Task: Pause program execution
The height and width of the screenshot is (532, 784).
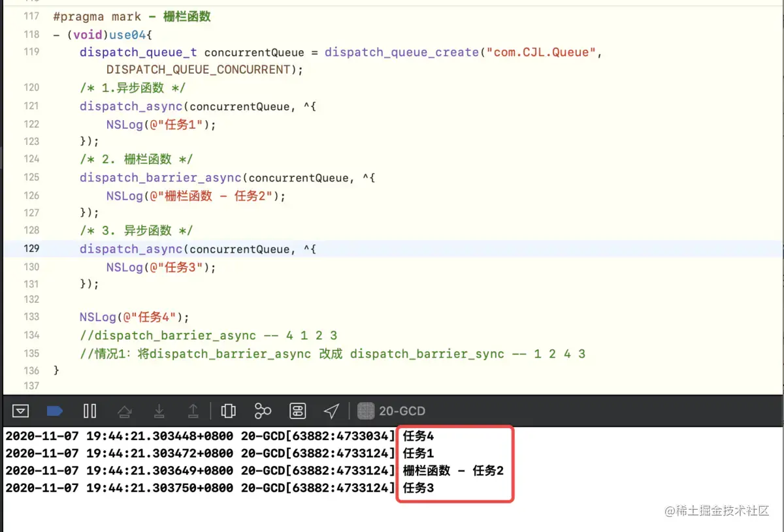Action: pyautogui.click(x=90, y=411)
